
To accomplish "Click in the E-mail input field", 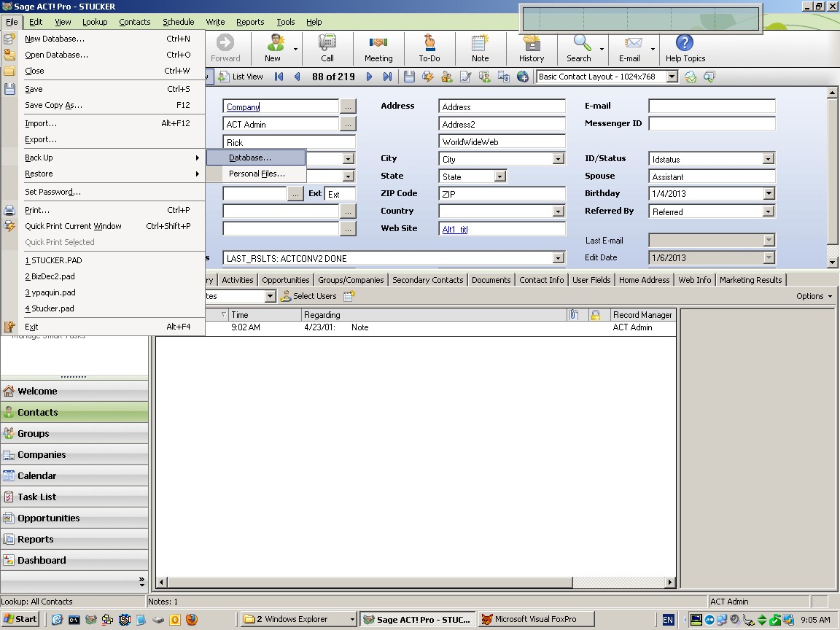I will (712, 106).
